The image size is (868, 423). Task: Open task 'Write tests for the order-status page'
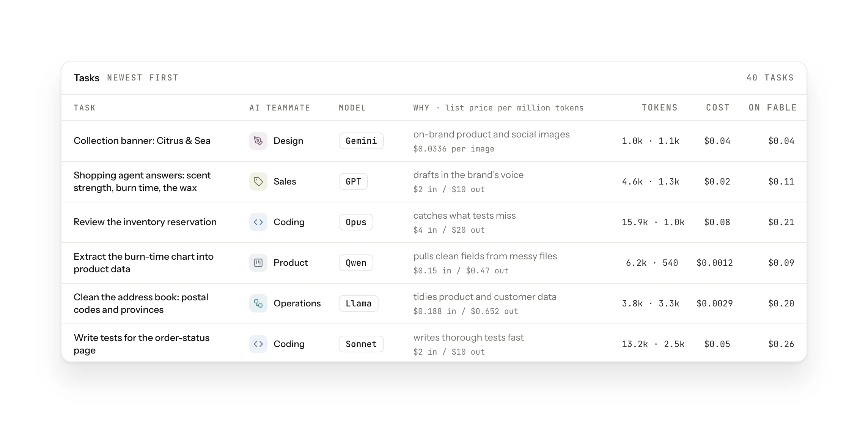tap(142, 344)
